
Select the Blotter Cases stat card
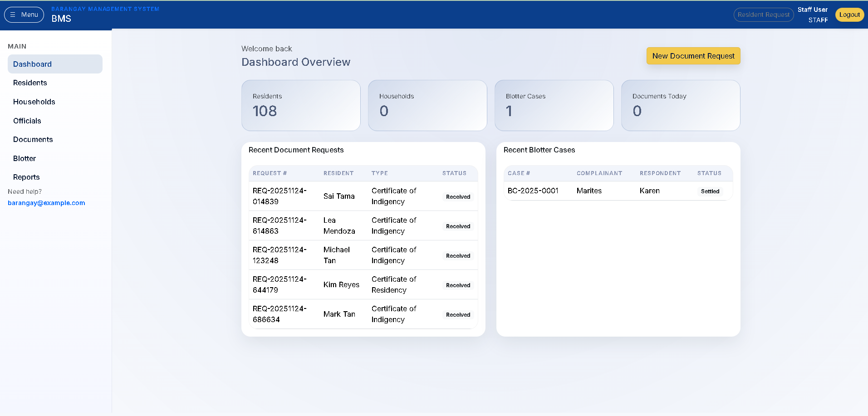(554, 105)
